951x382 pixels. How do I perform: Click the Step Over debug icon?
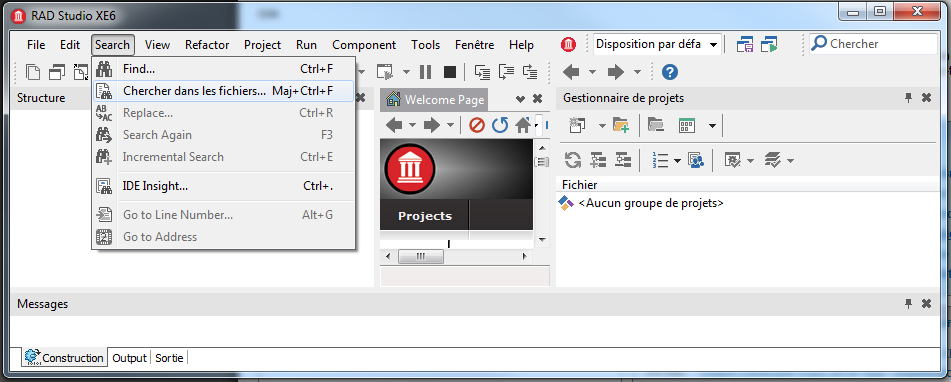[x=506, y=73]
